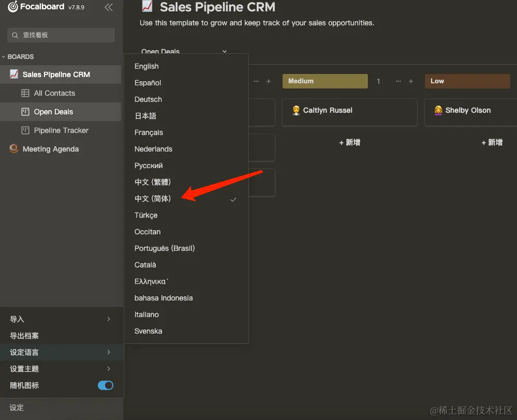Select Català language

186,265
